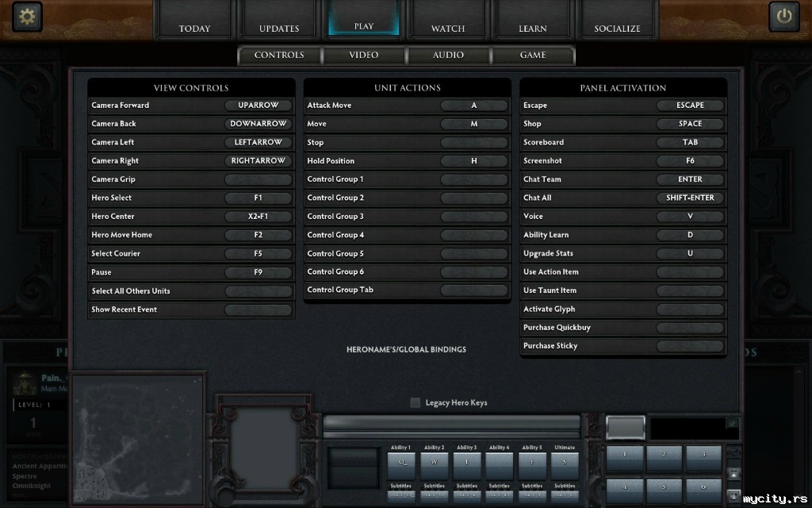
Task: Switch to the Audio settings tab
Action: 448,55
